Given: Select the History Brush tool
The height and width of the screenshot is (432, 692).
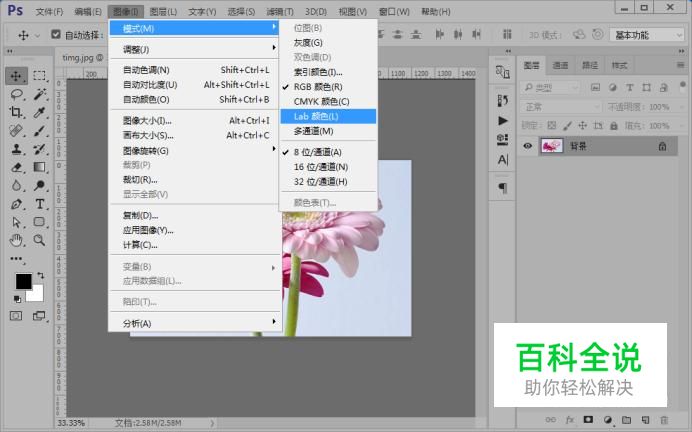Looking at the screenshot, I should (x=40, y=149).
